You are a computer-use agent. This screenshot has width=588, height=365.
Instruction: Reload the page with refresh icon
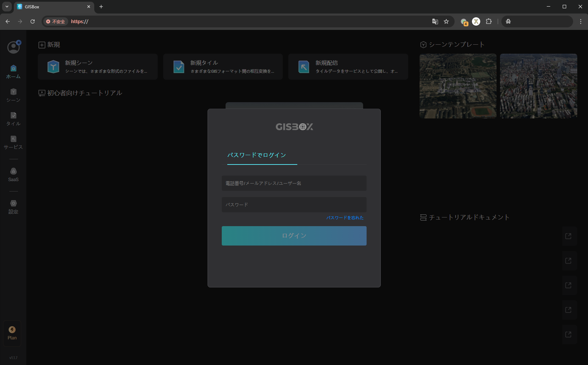(x=33, y=21)
